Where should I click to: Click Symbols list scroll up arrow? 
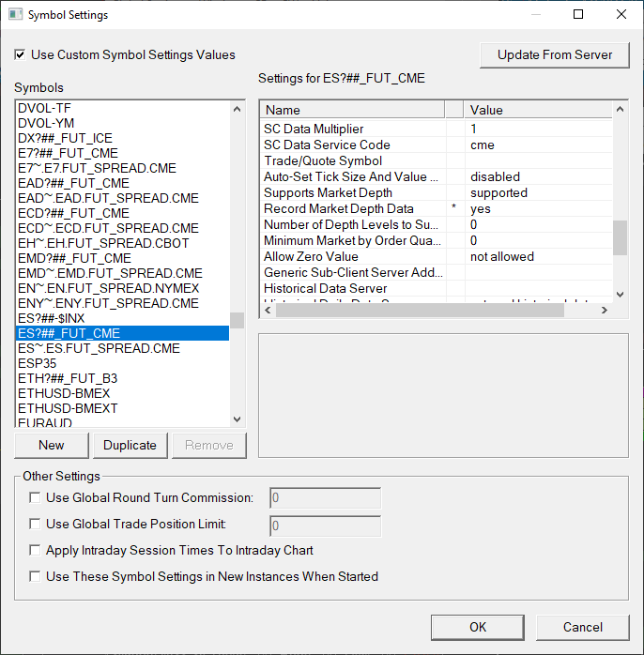tap(237, 110)
